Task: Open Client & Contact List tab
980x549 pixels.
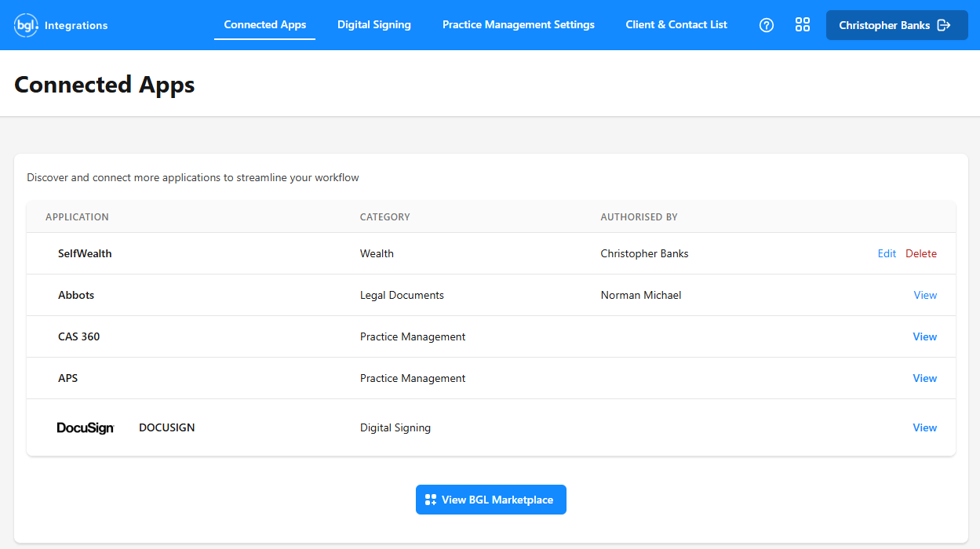Action: (x=676, y=25)
